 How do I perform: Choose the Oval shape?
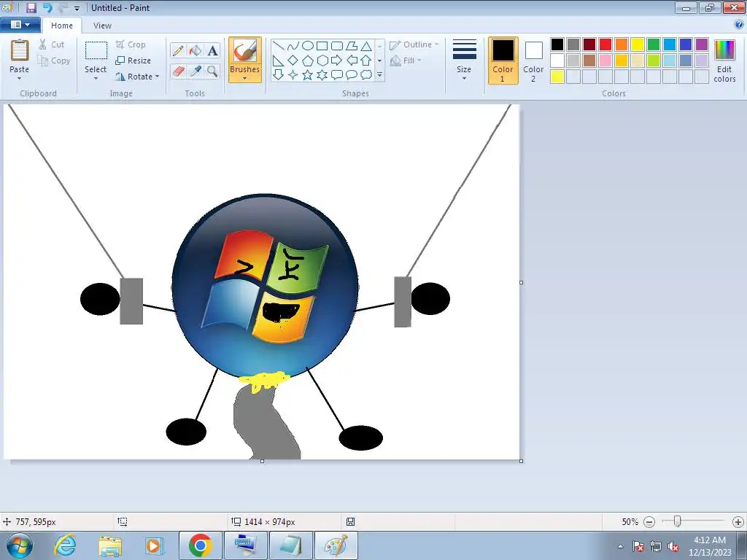pos(308,46)
